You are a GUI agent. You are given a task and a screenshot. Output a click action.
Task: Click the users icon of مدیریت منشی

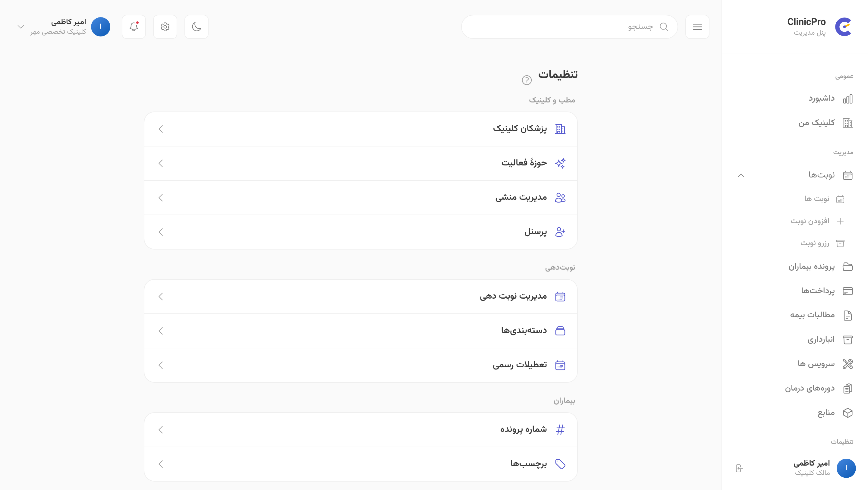point(560,198)
